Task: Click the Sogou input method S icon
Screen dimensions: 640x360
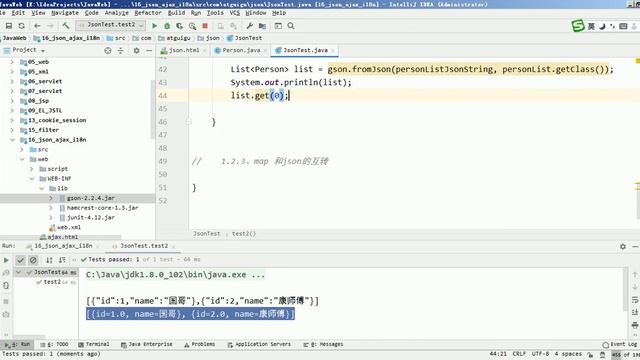Action: point(578,26)
